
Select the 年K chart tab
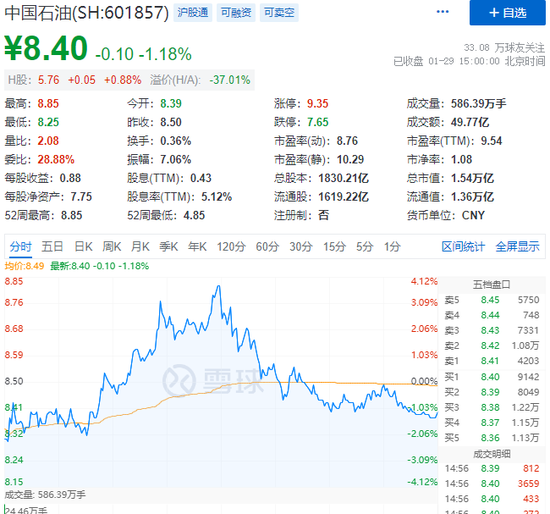click(x=197, y=247)
